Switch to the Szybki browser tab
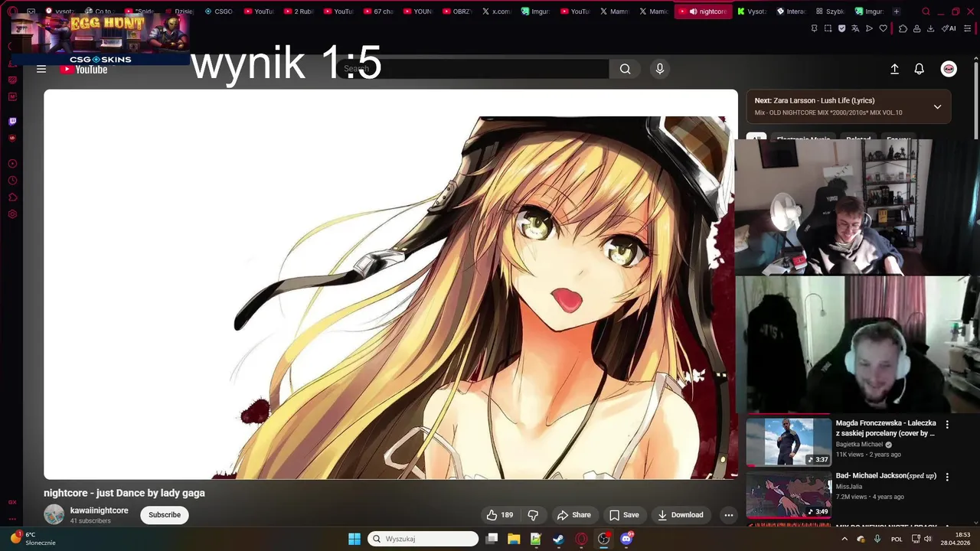Image resolution: width=980 pixels, height=551 pixels. pyautogui.click(x=830, y=11)
